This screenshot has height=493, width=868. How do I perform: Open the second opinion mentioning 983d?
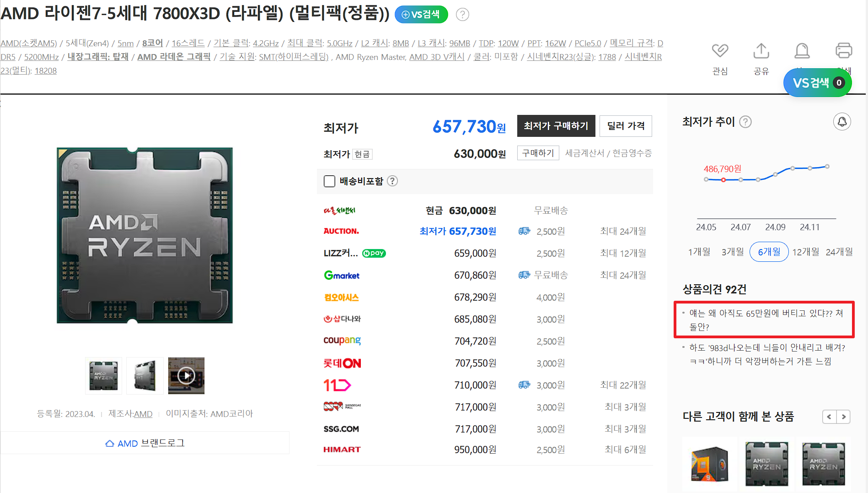[x=767, y=354]
